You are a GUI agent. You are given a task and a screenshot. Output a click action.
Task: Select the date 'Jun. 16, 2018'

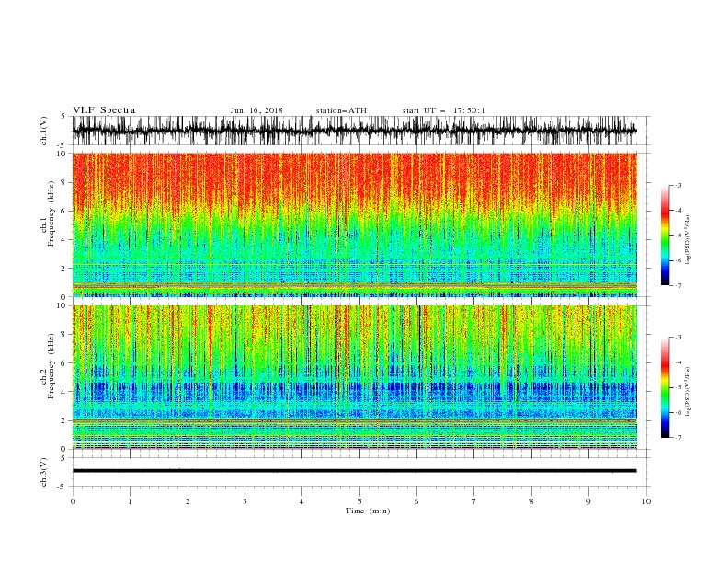(256, 110)
